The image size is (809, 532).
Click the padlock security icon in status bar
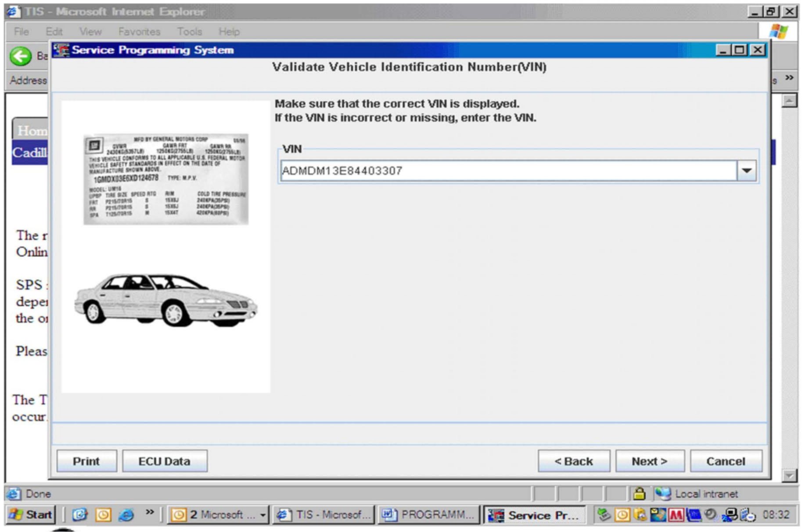click(x=639, y=494)
